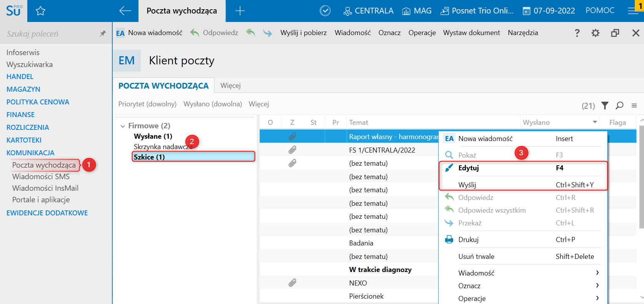This screenshot has width=644, height=304.
Task: Open settings with the gear icon
Action: [596, 33]
